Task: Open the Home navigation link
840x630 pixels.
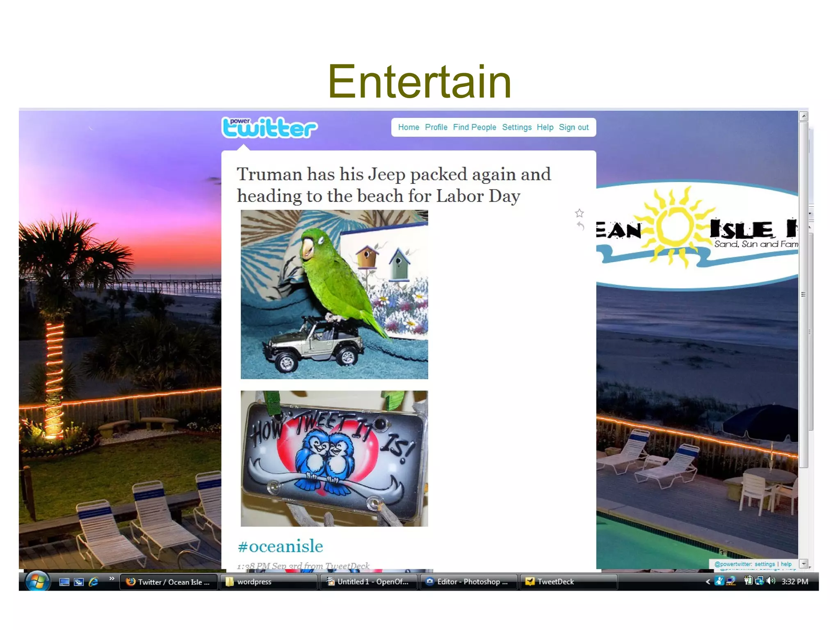Action: [x=409, y=127]
